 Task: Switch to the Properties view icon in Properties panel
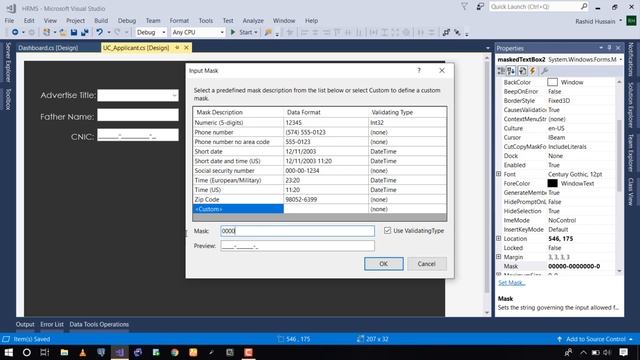[x=522, y=71]
